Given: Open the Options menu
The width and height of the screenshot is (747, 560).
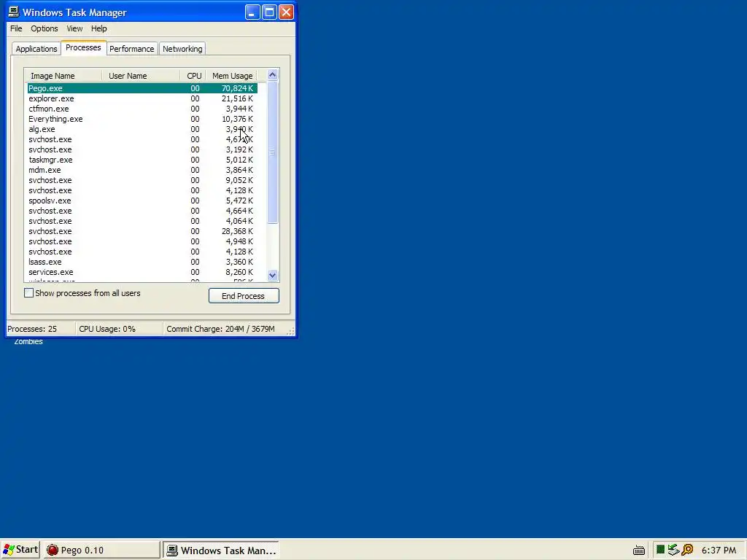Looking at the screenshot, I should coord(44,28).
